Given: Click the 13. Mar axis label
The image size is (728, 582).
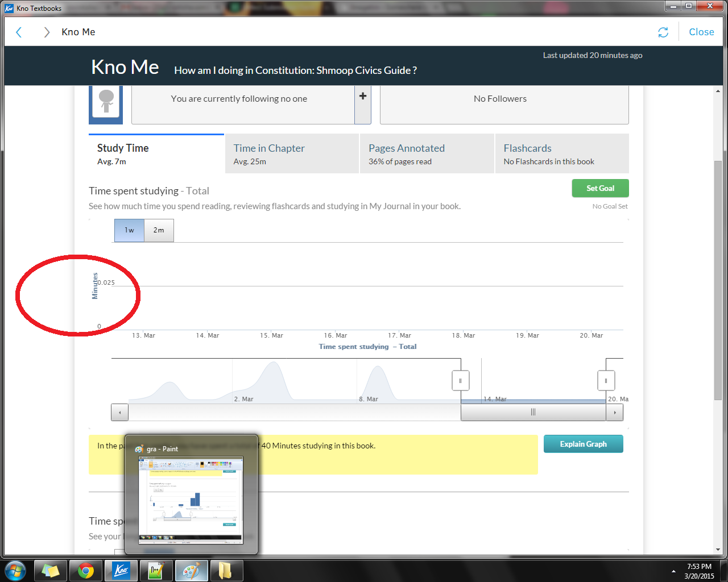Looking at the screenshot, I should coord(143,335).
